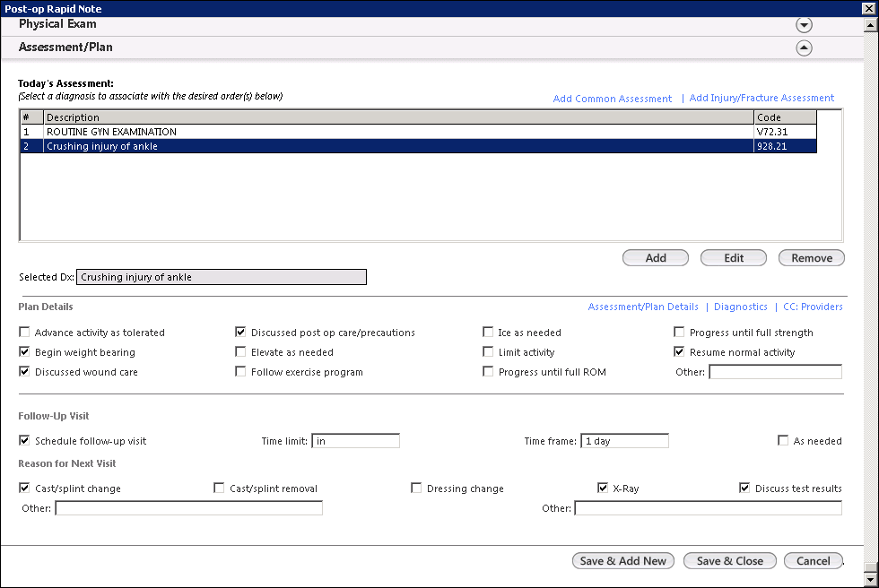Uncheck Discussed post op care/precautions
This screenshot has width=879, height=588.
240,332
